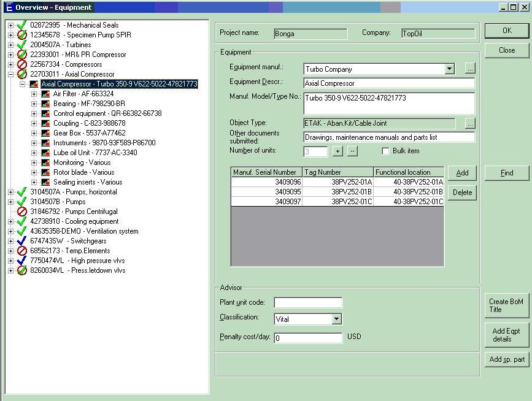Select serial number 3409096 cell
This screenshot has width=532, height=401.
(x=267, y=182)
